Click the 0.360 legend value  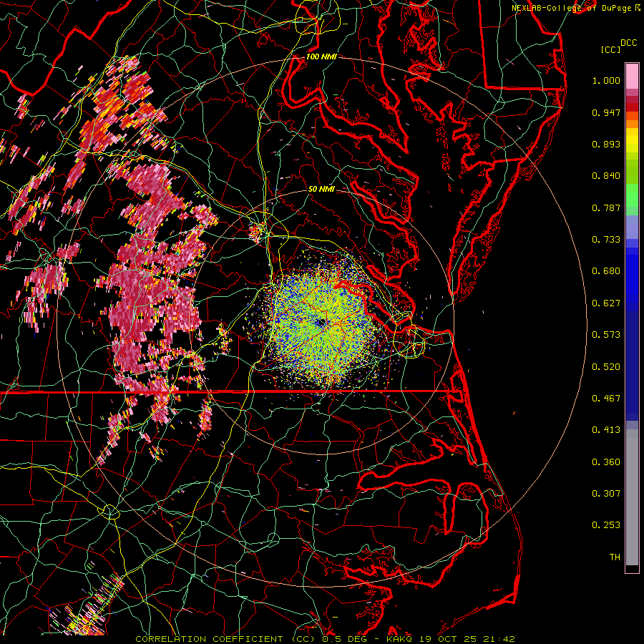pyautogui.click(x=606, y=462)
